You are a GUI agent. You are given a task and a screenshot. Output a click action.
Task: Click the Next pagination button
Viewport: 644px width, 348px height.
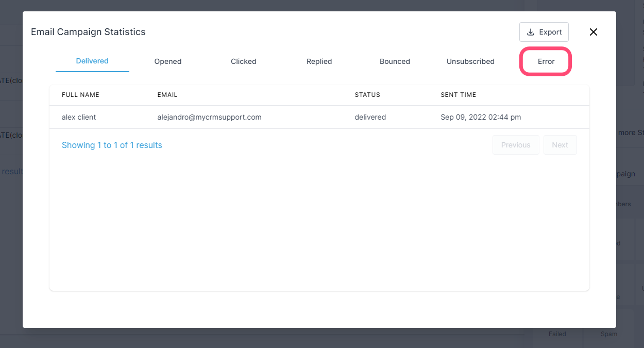(560, 145)
